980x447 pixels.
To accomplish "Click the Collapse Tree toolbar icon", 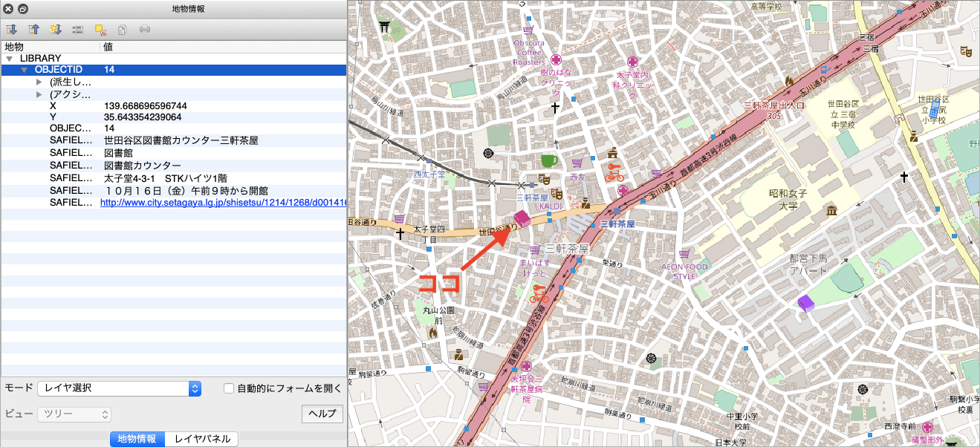I will tap(33, 30).
